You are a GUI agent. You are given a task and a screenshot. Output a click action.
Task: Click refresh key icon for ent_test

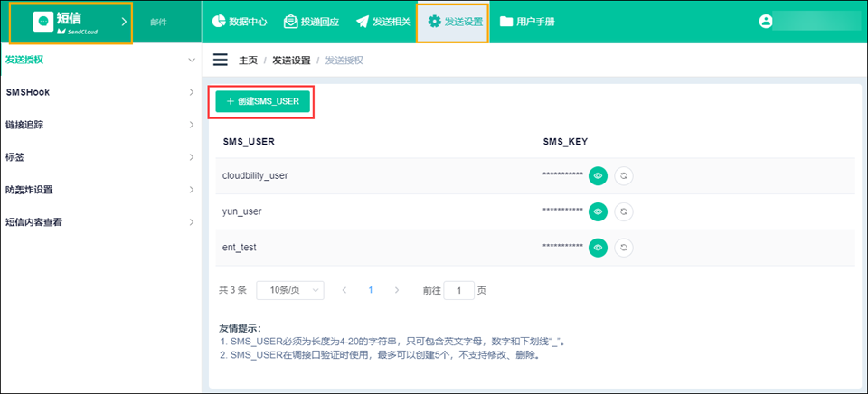coord(623,247)
